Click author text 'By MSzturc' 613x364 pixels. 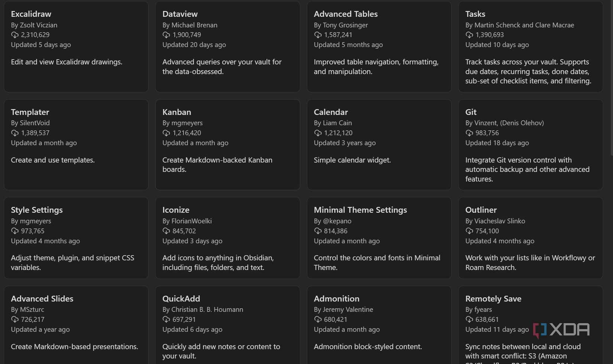tap(27, 309)
